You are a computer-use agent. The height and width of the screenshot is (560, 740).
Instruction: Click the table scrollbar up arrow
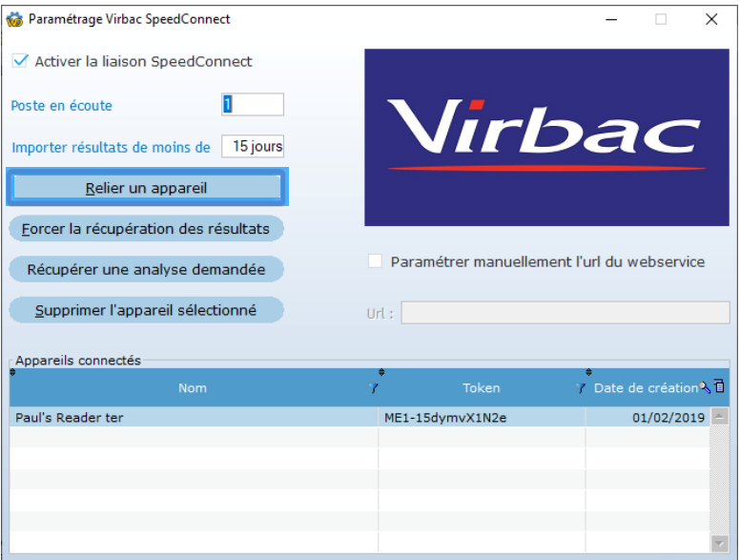[x=720, y=417]
